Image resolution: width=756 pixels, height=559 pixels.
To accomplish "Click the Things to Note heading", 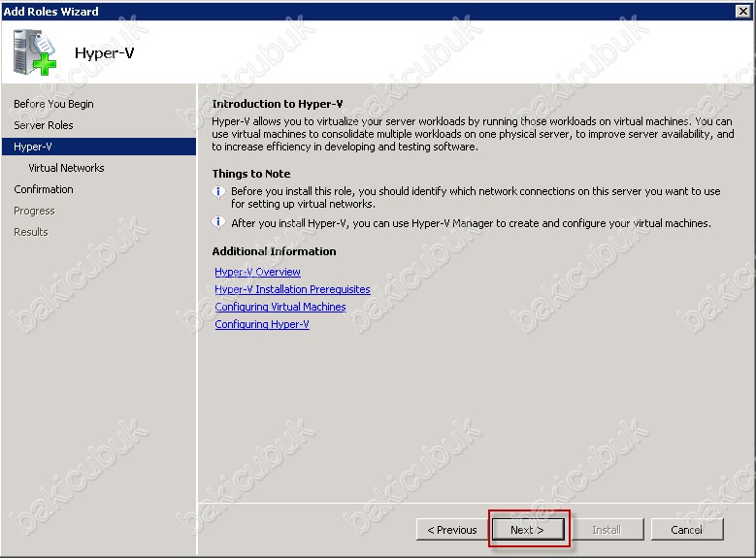I will tap(250, 174).
